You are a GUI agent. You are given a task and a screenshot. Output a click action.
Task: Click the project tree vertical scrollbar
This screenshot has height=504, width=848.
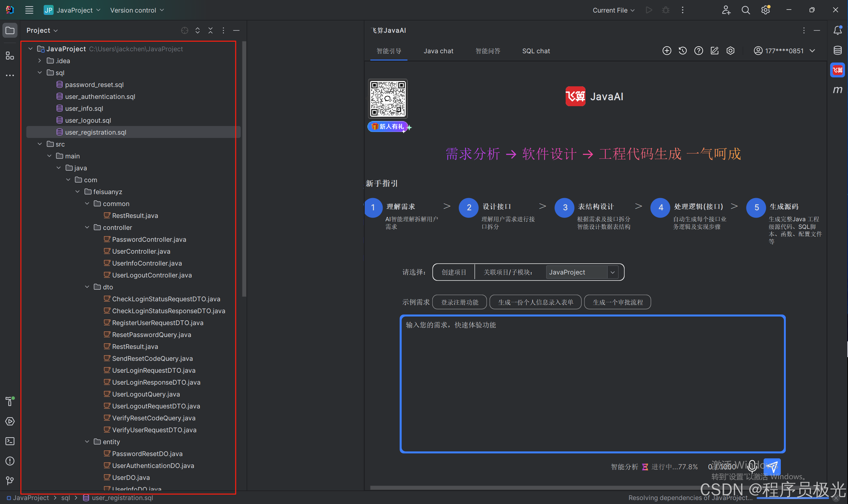click(244, 170)
